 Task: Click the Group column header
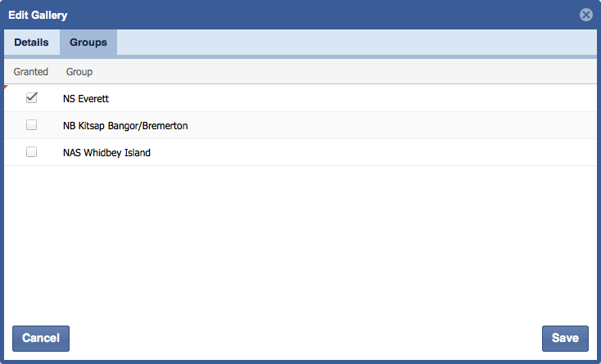(79, 72)
